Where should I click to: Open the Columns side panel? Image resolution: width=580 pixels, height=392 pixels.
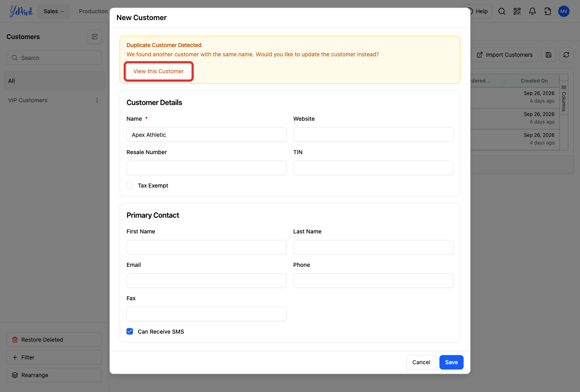click(x=564, y=98)
